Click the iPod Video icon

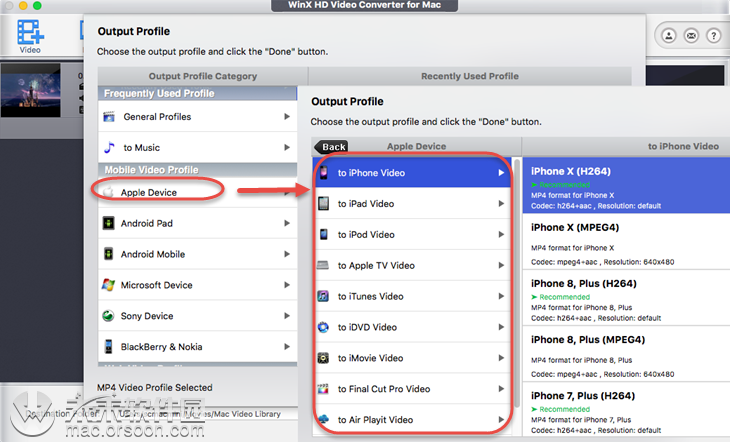coord(323,234)
